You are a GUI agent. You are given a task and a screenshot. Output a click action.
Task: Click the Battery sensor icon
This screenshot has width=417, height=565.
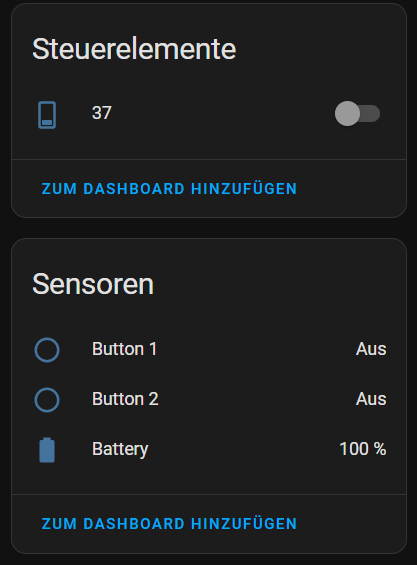pos(47,450)
